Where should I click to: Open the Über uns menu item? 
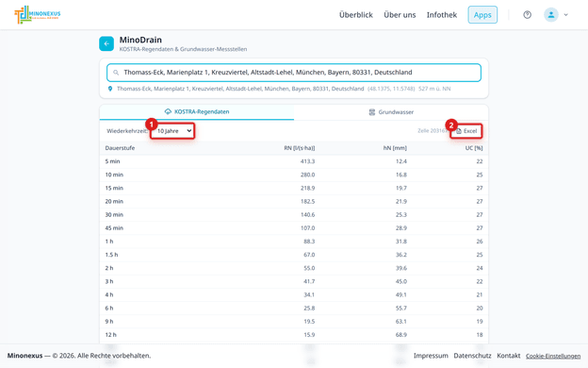tap(400, 15)
